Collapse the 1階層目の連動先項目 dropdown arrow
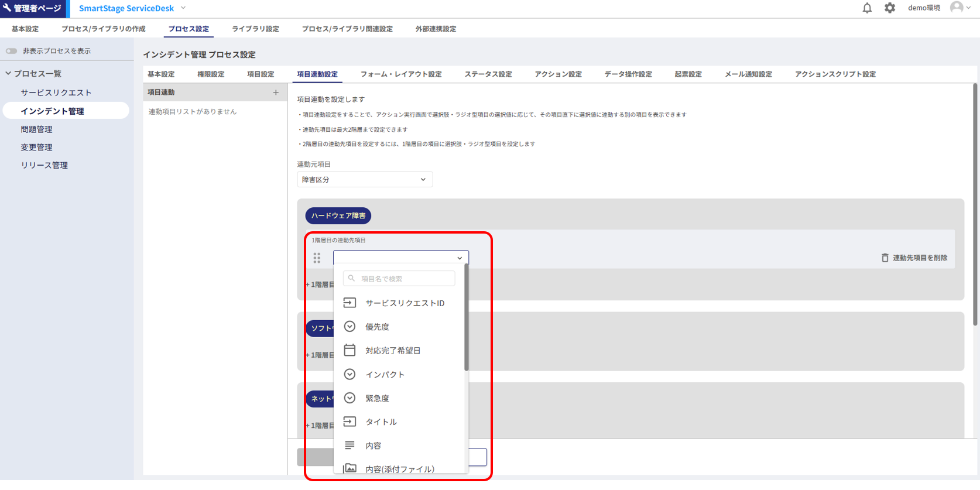The image size is (980, 490). pos(460,258)
